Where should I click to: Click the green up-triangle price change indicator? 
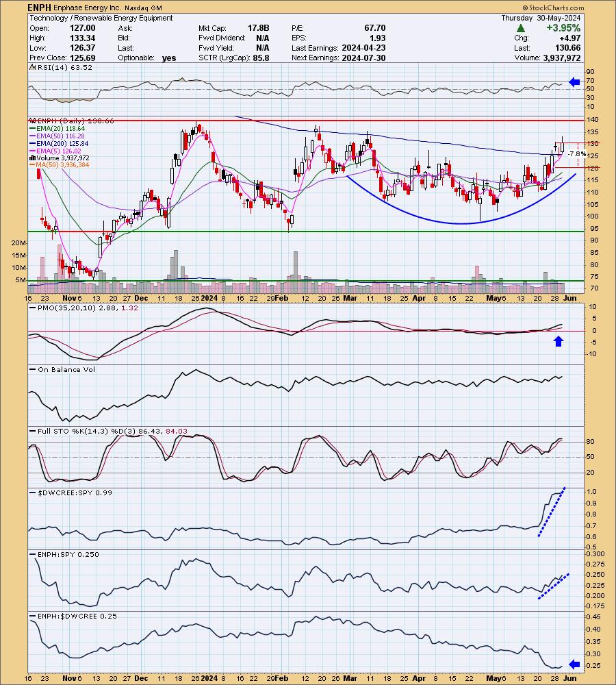(520, 28)
